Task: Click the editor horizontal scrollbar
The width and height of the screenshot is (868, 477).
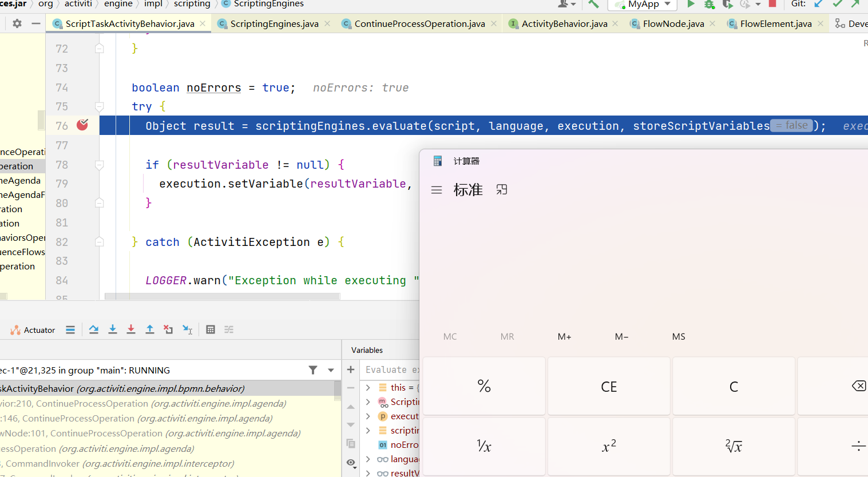Action: 223,296
